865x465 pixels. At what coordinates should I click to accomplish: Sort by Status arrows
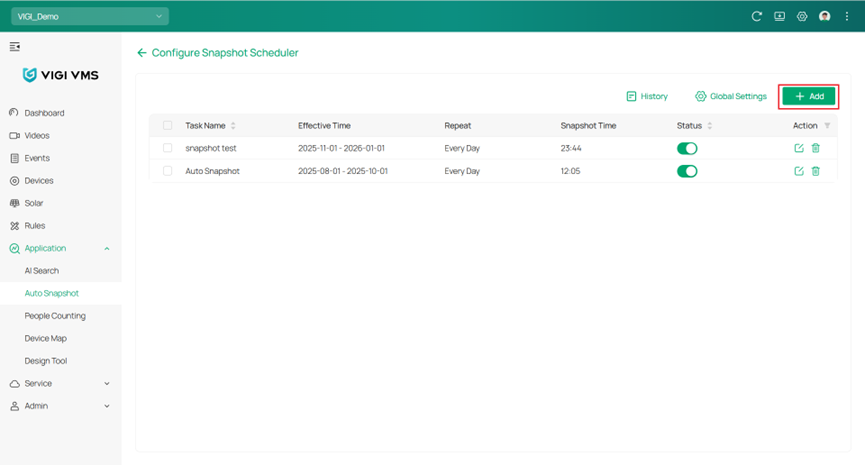click(x=709, y=126)
